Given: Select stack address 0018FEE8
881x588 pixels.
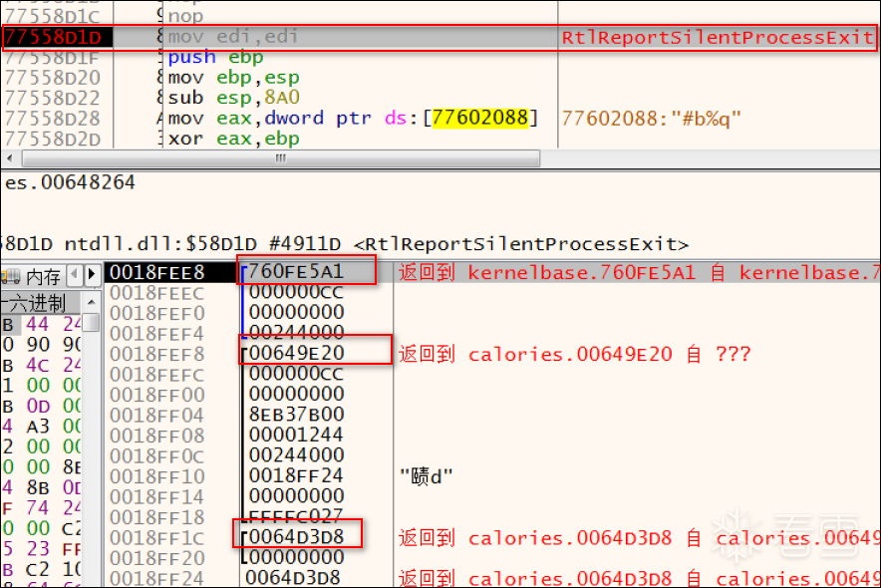Looking at the screenshot, I should 157,272.
